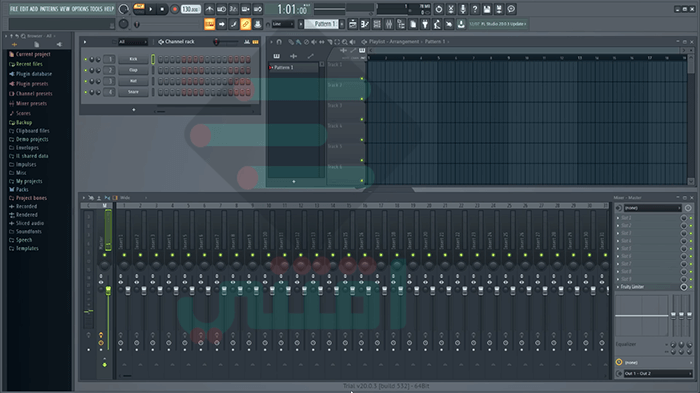Click the download update icon
The width and height of the screenshot is (700, 393).
pos(461,24)
